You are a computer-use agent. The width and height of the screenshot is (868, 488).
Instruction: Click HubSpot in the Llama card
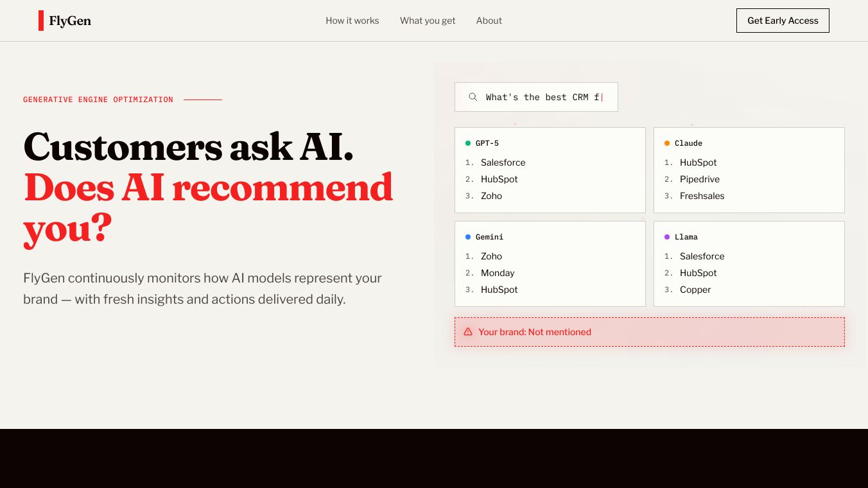point(699,273)
